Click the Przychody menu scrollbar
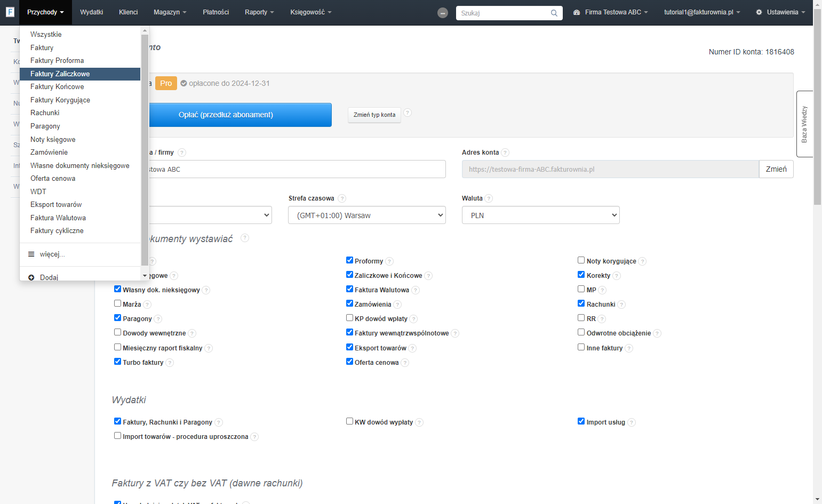The height and width of the screenshot is (504, 822). pos(145,150)
